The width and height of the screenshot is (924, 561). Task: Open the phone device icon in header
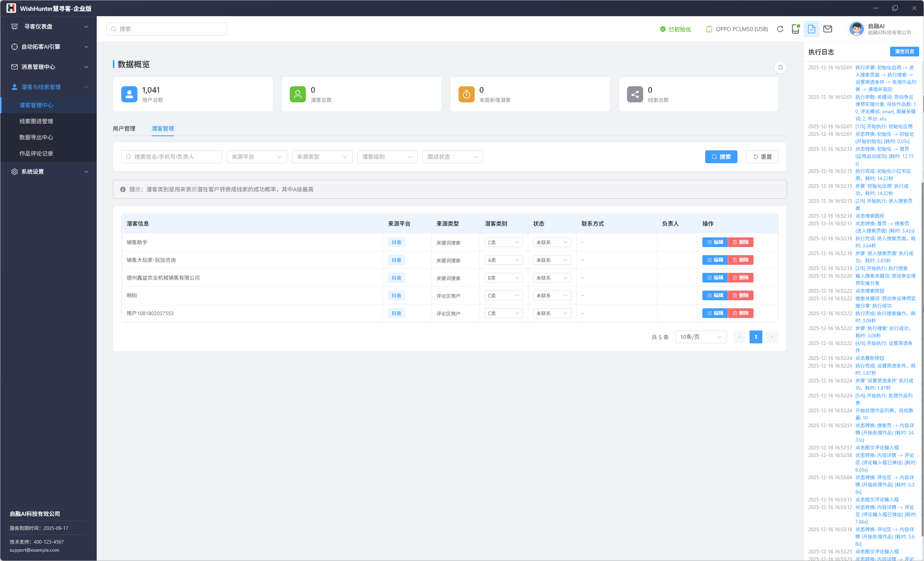[795, 29]
